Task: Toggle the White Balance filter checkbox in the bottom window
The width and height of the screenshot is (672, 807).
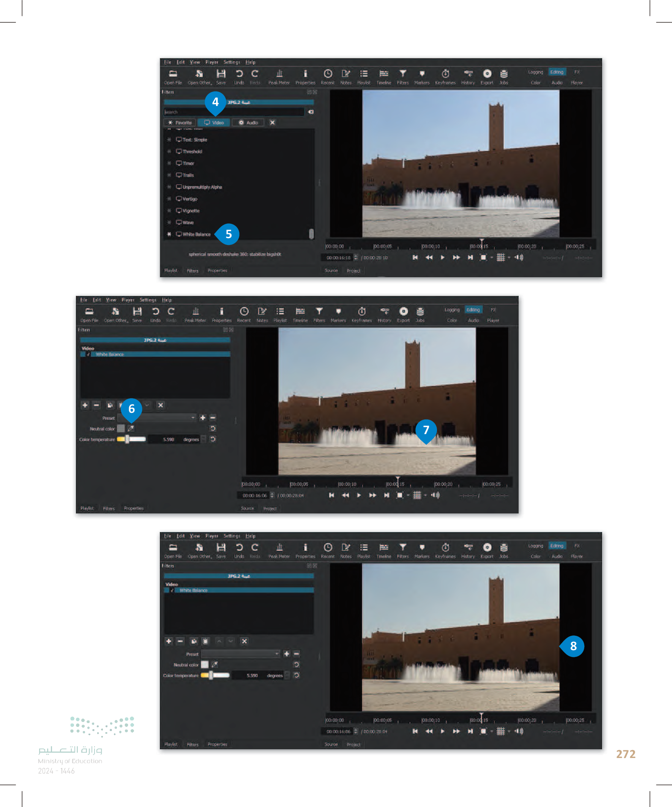Action: pos(172,590)
